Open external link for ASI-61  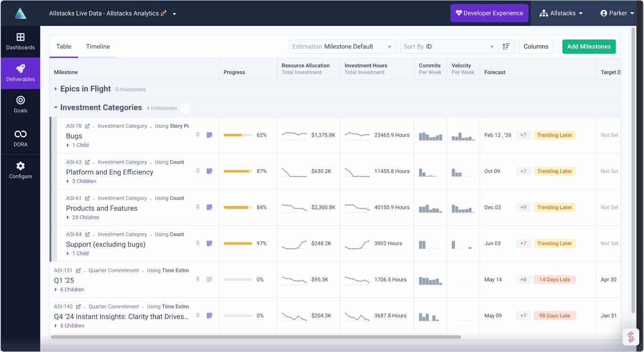point(87,198)
